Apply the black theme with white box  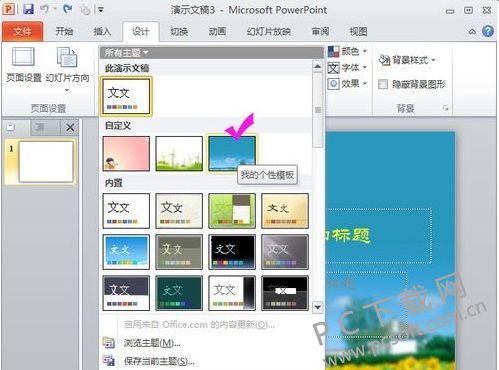tap(285, 293)
